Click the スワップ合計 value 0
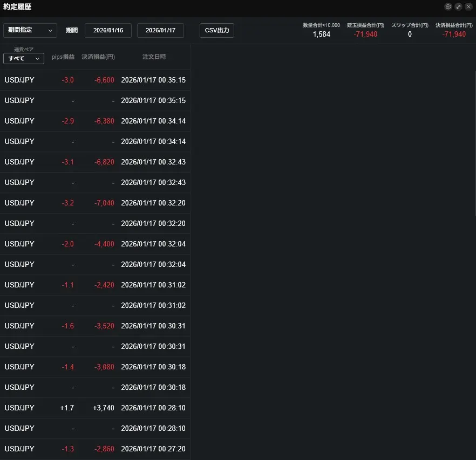 pos(410,34)
